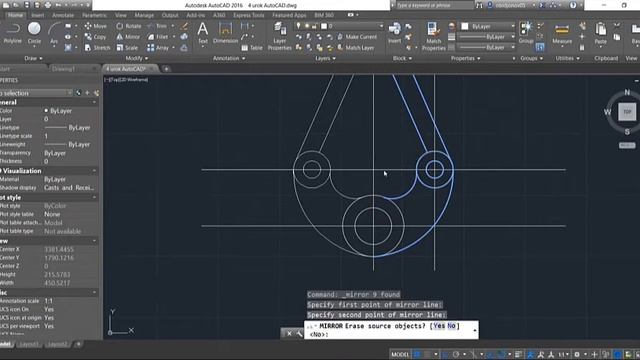The width and height of the screenshot is (640, 360).
Task: Add a new drawing tab
Action: [x=166, y=69]
